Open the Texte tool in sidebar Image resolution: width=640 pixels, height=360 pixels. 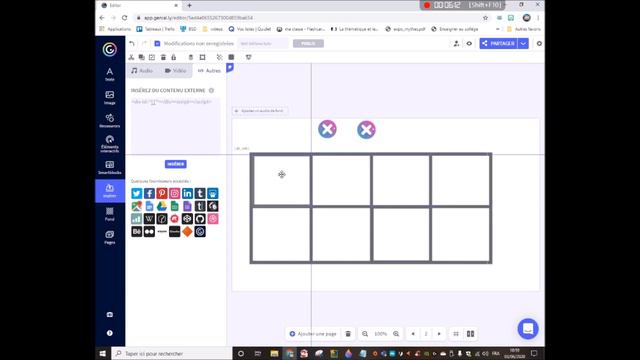[x=110, y=74]
